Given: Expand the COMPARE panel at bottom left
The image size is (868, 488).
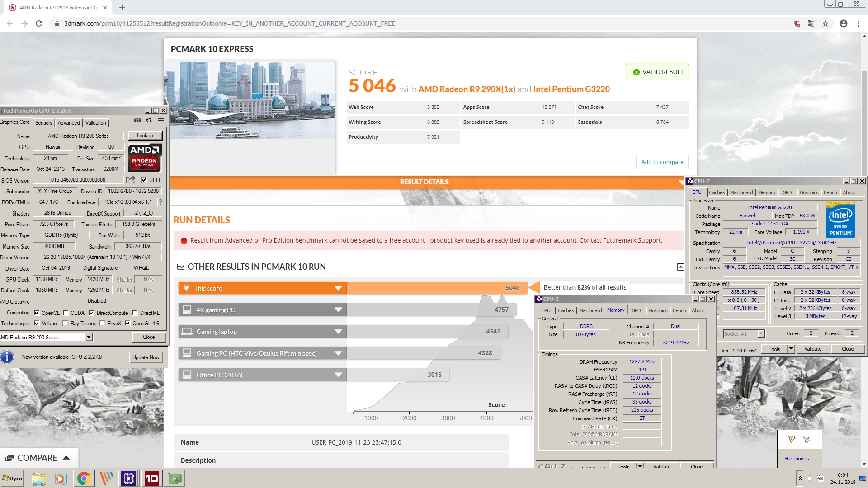Looking at the screenshot, I should tap(39, 458).
